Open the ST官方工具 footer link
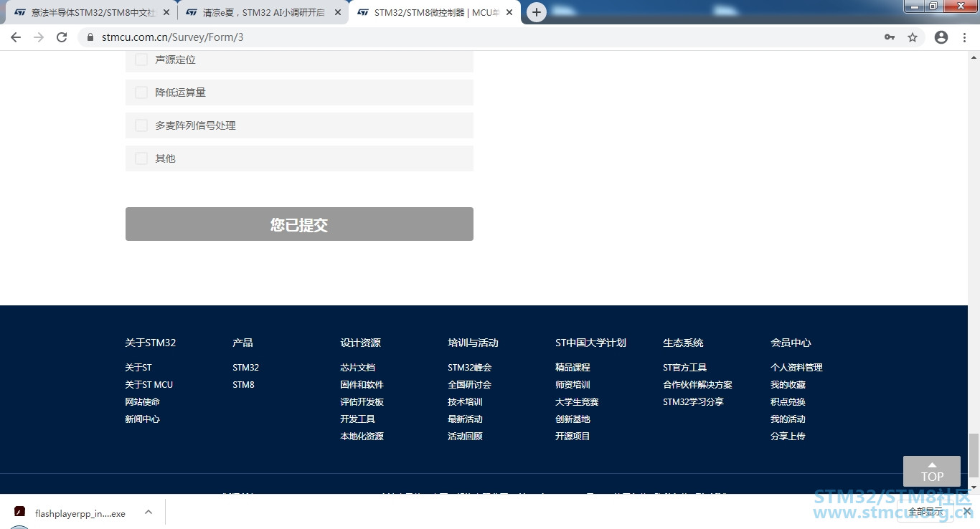Screen dimensions: 980x529 685,368
